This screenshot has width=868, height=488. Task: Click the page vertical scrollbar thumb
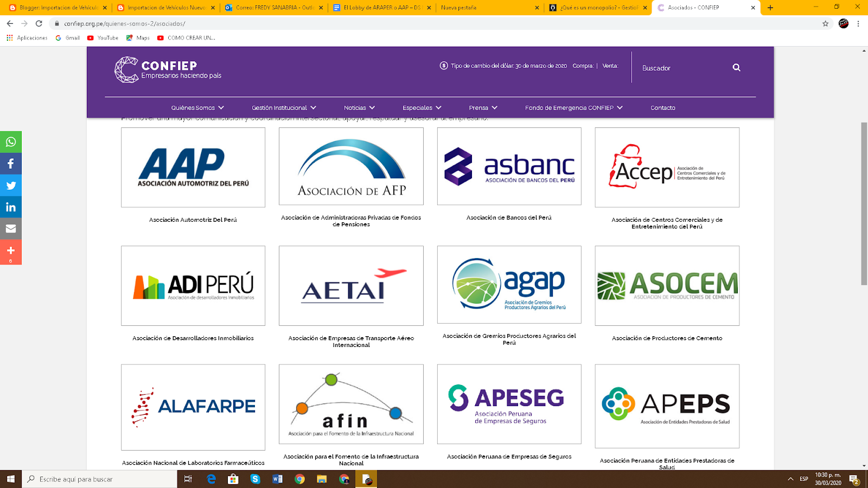(x=864, y=203)
